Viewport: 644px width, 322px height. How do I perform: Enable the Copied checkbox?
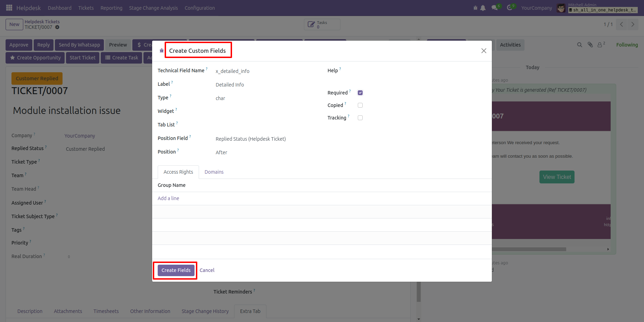click(x=360, y=105)
